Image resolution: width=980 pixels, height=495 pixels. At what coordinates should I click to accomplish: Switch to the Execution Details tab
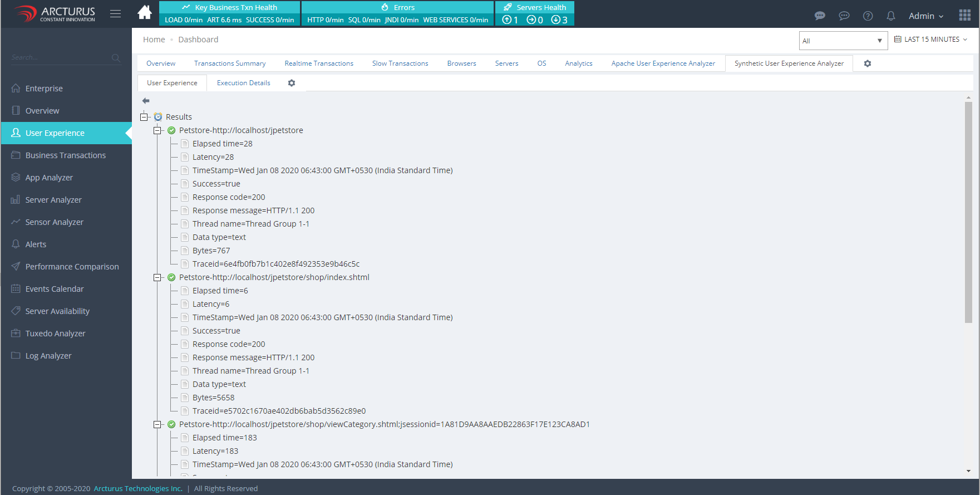(x=243, y=83)
